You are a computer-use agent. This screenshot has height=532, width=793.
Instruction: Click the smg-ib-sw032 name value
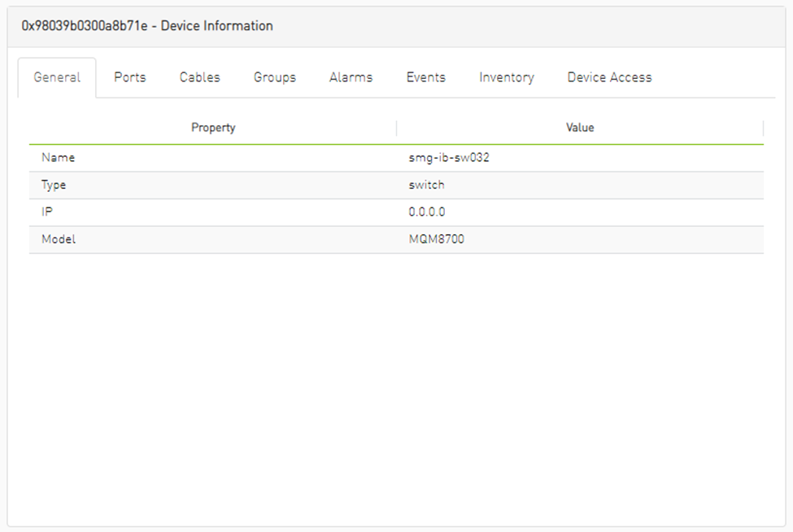tap(449, 158)
